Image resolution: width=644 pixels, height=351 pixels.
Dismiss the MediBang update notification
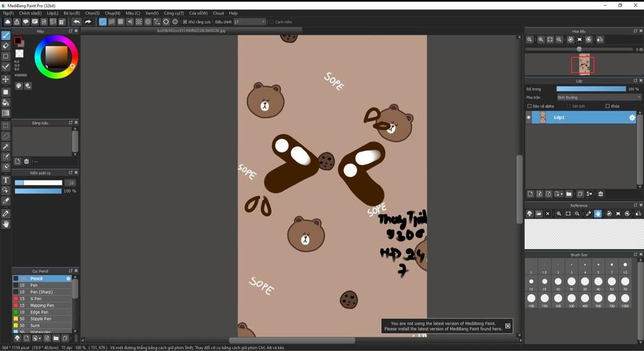click(508, 326)
